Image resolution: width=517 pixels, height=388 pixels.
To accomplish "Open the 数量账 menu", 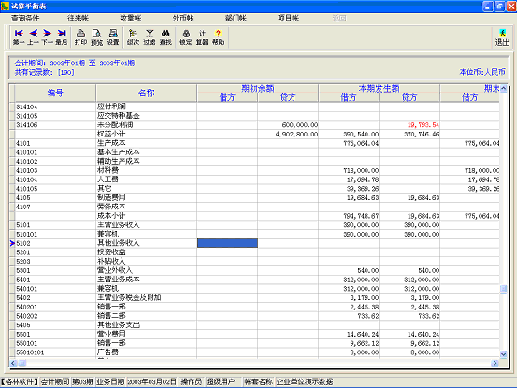I will 131,18.
